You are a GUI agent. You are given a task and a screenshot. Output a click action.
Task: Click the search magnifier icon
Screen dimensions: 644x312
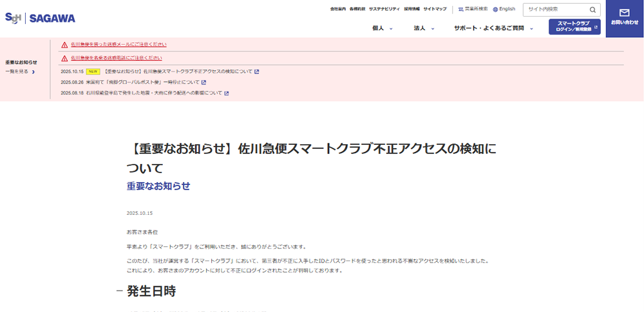[592, 10]
